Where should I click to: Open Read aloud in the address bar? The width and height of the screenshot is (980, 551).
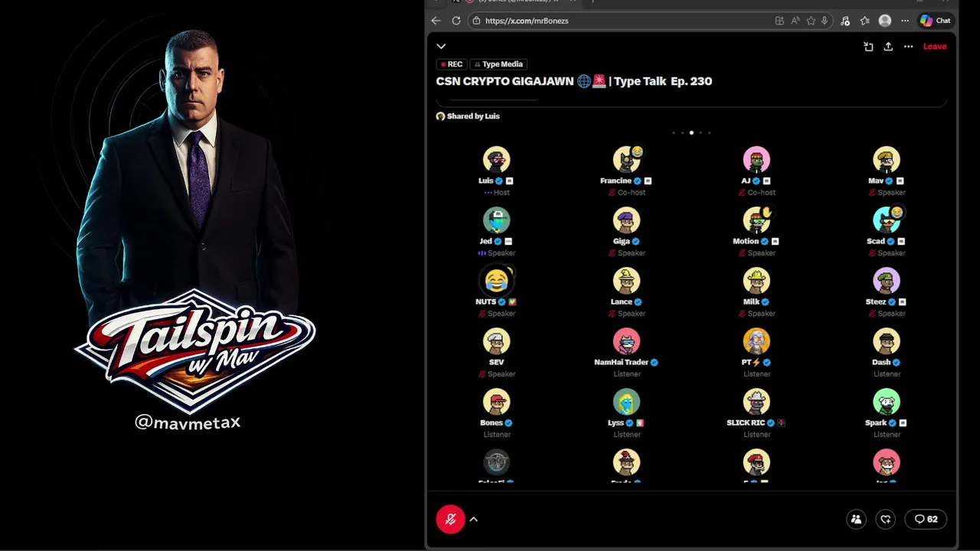(x=795, y=21)
